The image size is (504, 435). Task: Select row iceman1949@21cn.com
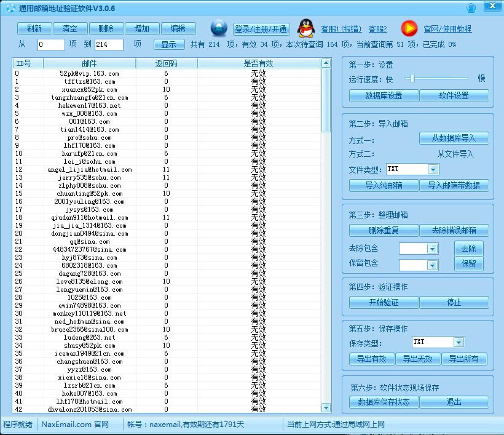(167, 353)
